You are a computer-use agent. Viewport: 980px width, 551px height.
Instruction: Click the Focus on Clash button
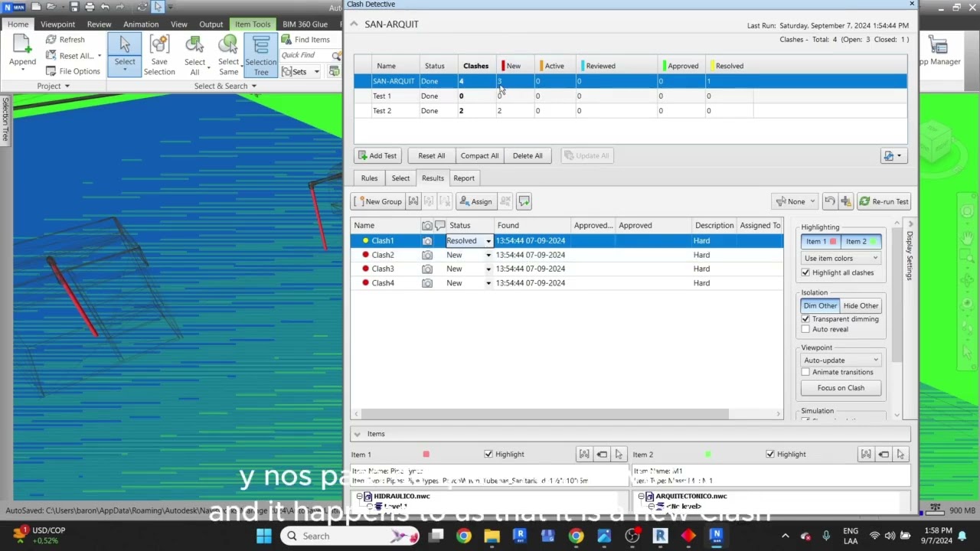[x=841, y=388]
